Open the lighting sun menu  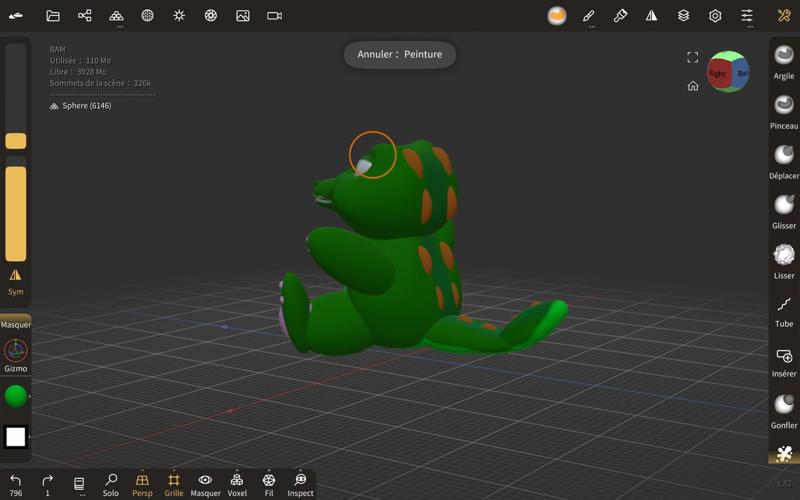pos(179,16)
